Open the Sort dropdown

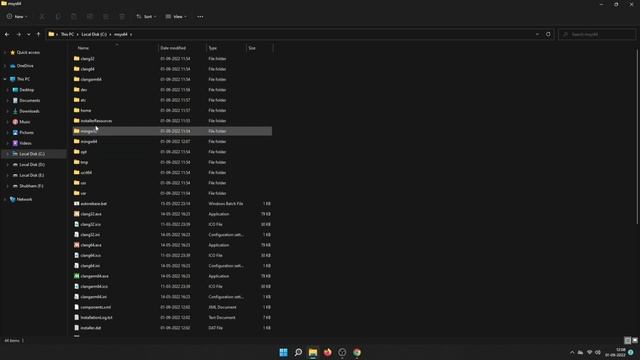coord(146,17)
